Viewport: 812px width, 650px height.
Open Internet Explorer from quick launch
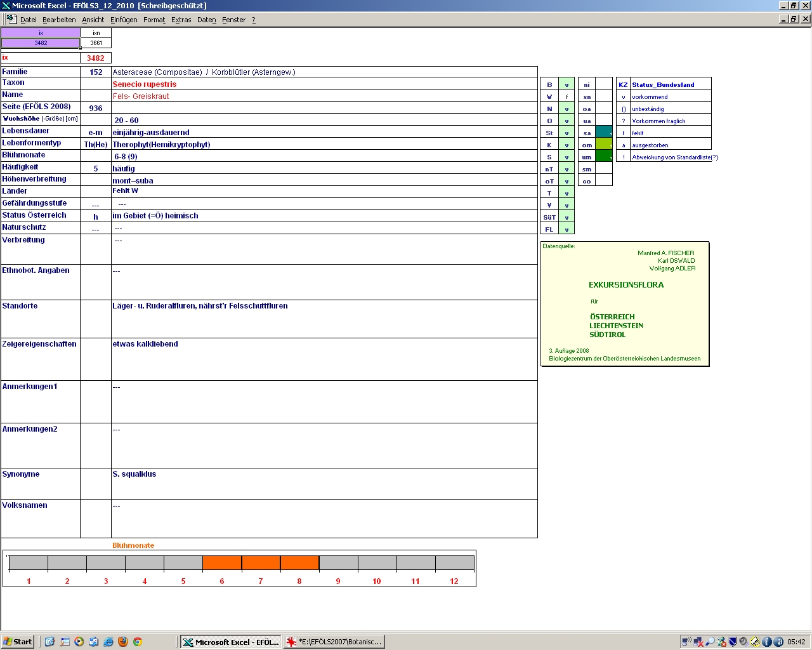click(108, 642)
